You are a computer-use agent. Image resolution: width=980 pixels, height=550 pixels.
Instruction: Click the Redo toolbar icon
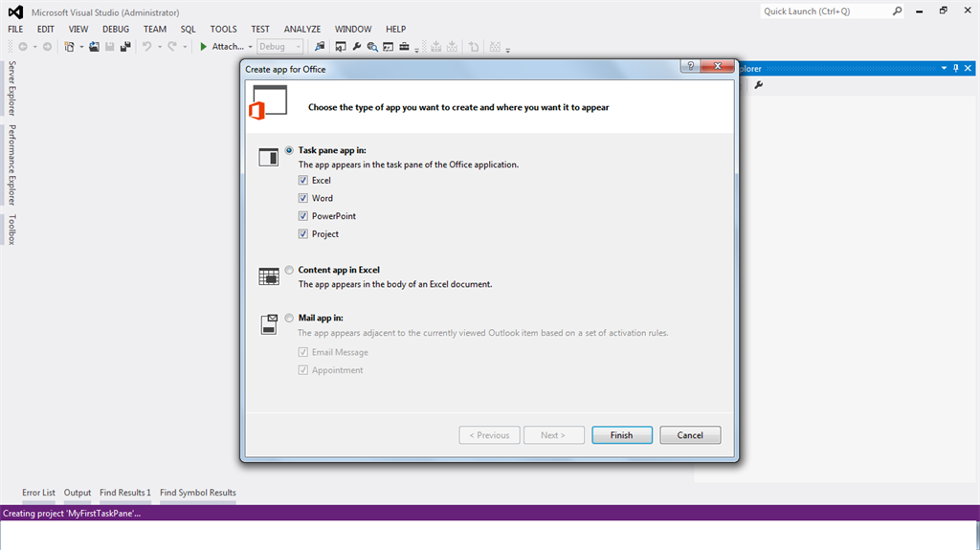click(x=172, y=47)
